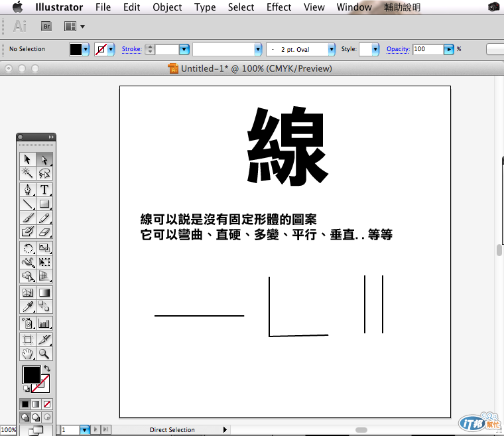Viewport: 504px width, 436px height.
Task: Select the Selection tool black arrow
Action: [28, 159]
